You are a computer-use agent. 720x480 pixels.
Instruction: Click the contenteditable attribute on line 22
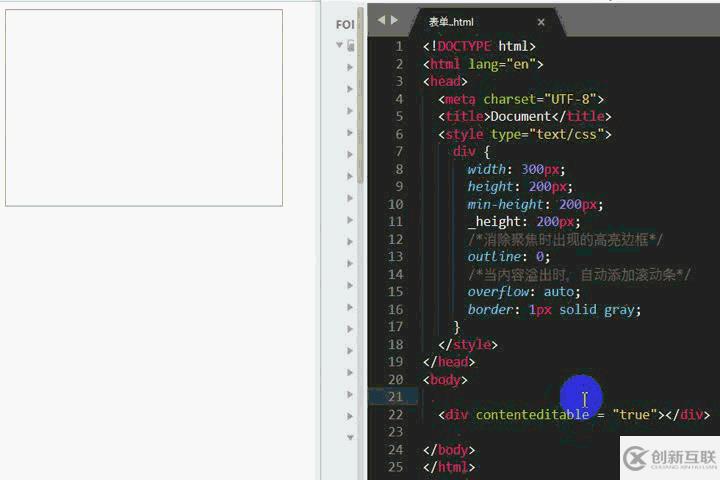[x=532, y=415]
